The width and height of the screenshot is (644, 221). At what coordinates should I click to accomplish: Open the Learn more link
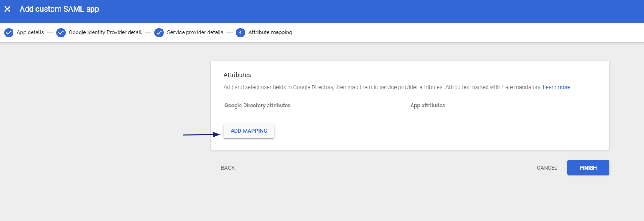pos(557,87)
